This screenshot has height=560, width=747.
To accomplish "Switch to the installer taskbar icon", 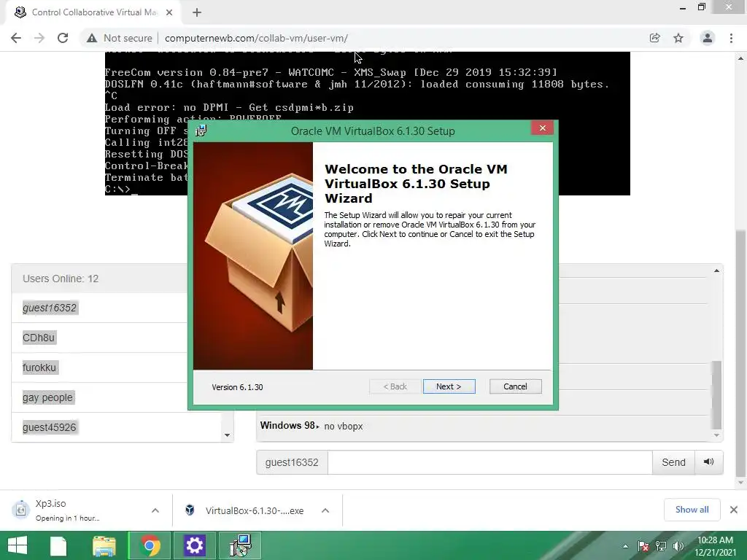I will pyautogui.click(x=240, y=545).
